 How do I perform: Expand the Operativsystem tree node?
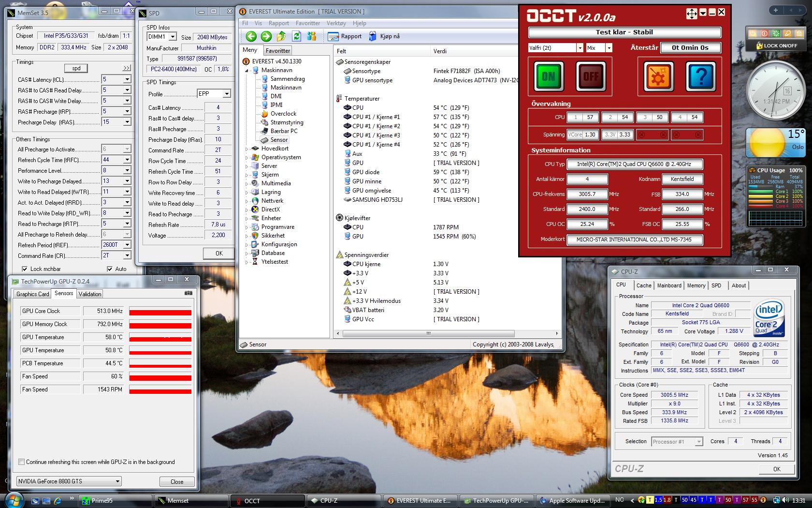click(x=247, y=158)
